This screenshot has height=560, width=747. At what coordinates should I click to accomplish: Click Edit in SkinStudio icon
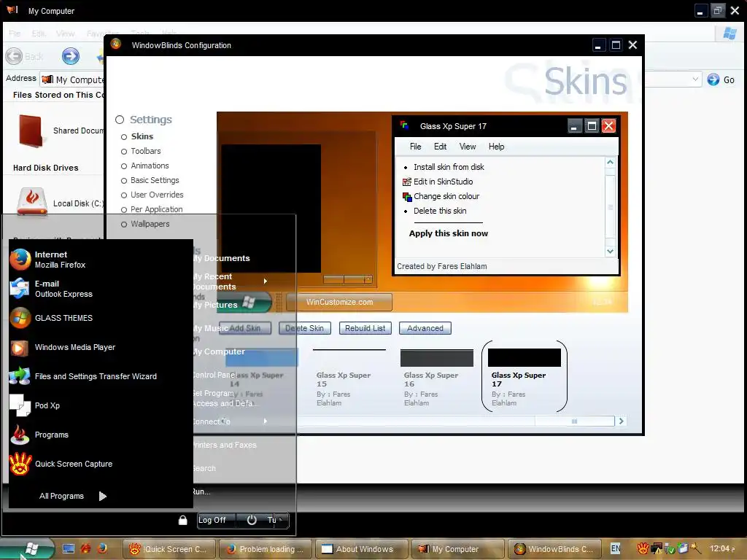[x=407, y=182]
